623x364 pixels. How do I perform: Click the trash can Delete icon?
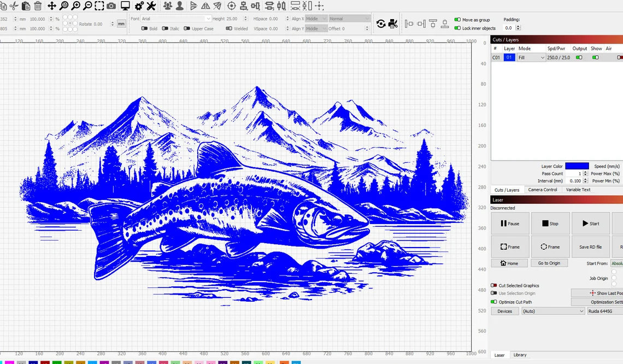38,6
